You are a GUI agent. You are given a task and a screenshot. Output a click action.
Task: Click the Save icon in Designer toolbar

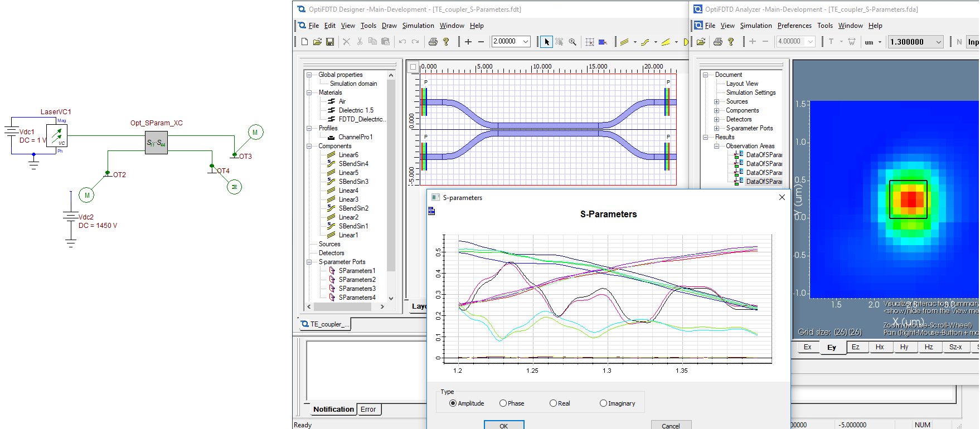tap(330, 42)
